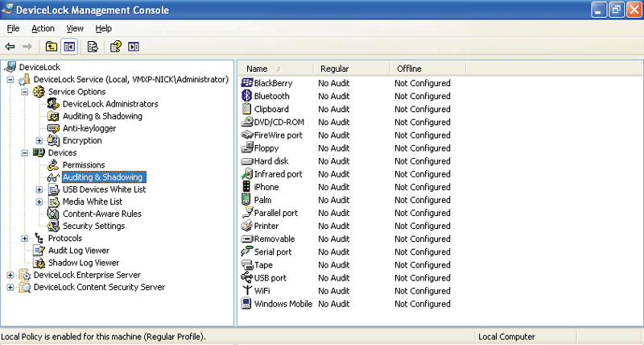Click the Local Computer status bar entry
The image size is (644, 345).
(507, 337)
